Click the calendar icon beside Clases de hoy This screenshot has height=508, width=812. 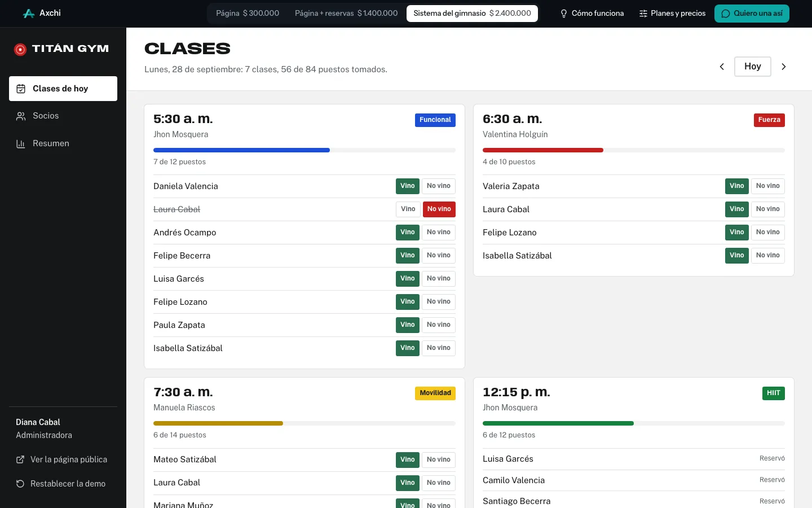pyautogui.click(x=21, y=89)
